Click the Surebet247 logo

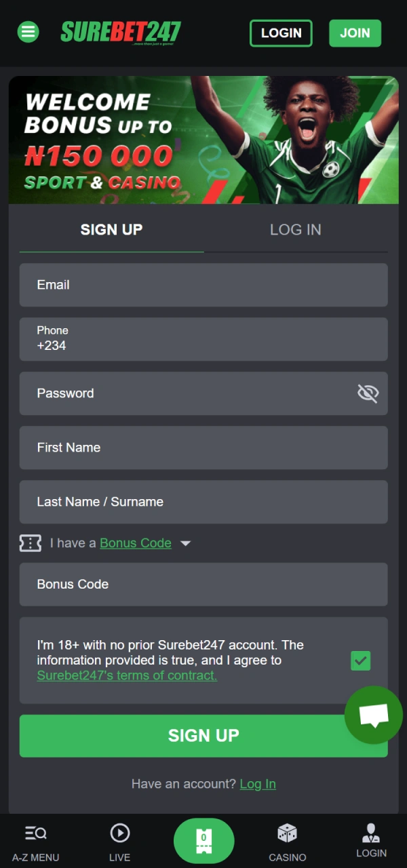click(120, 32)
